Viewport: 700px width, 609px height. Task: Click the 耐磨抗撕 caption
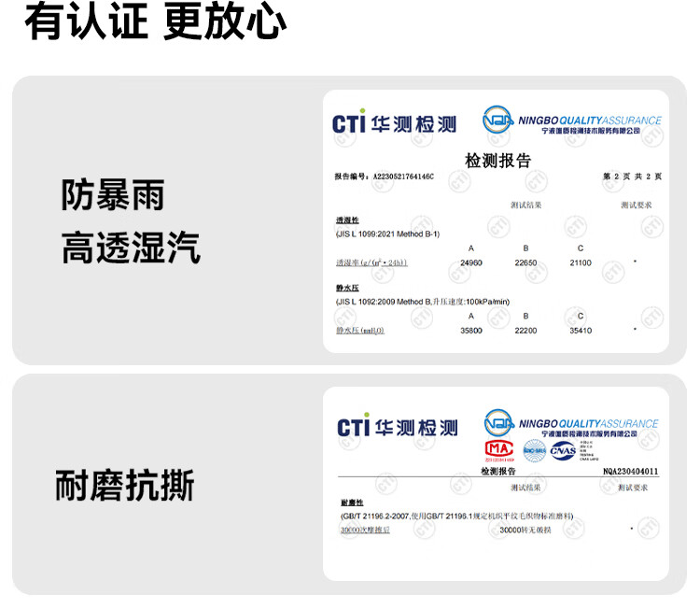[124, 486]
